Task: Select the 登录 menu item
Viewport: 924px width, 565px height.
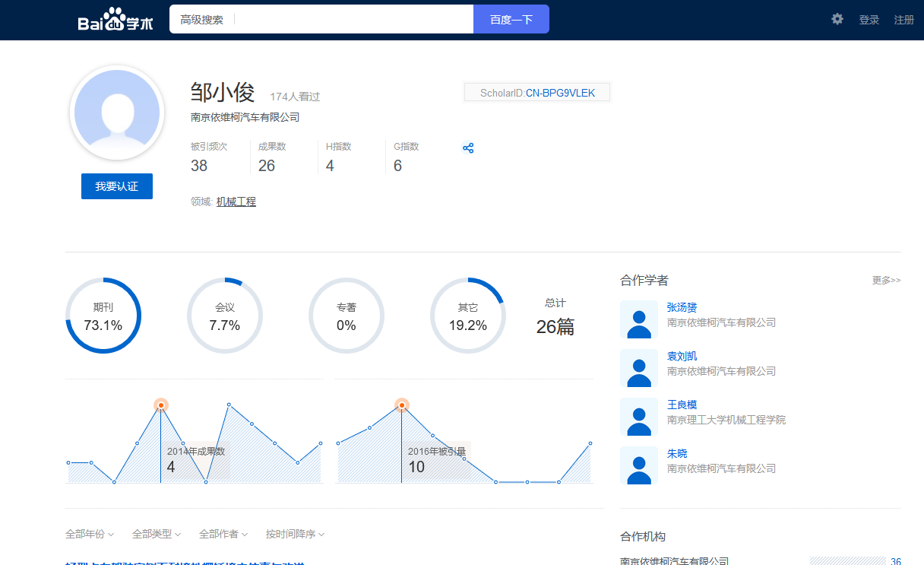Action: point(869,19)
